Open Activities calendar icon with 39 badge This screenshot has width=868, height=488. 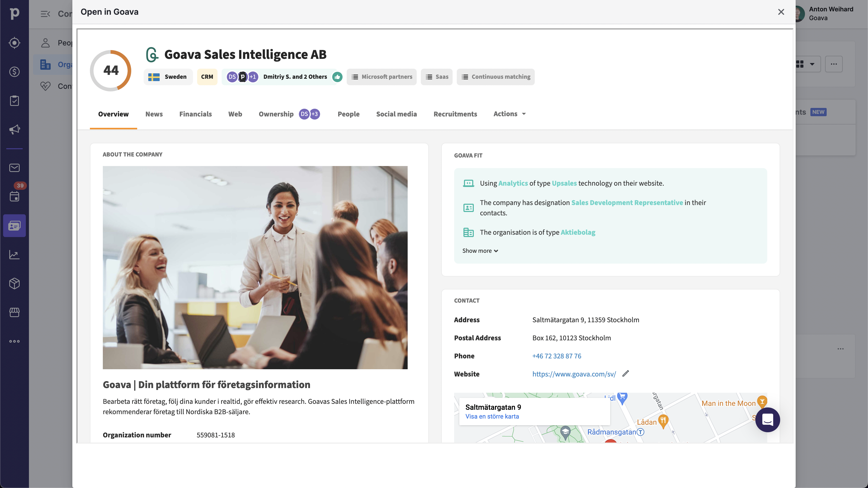pyautogui.click(x=14, y=196)
